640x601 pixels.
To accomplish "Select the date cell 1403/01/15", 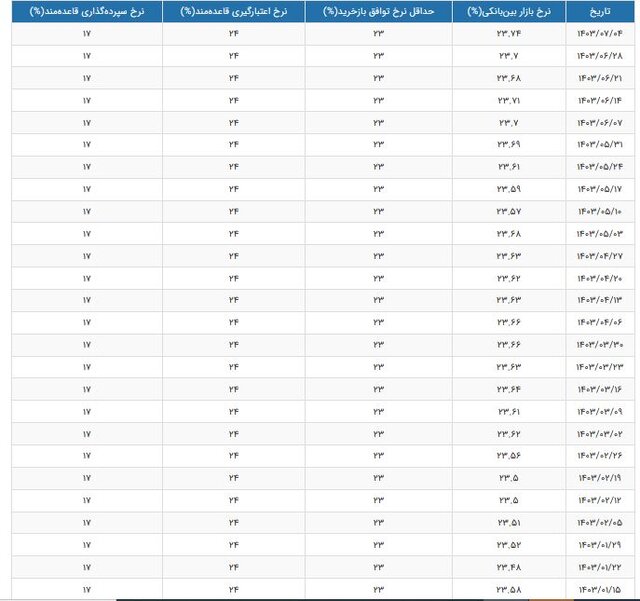I will (600, 588).
